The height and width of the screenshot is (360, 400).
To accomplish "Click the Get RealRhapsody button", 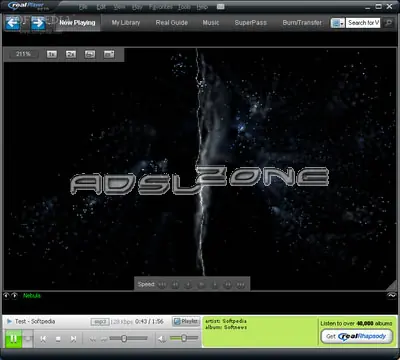I will (356, 336).
